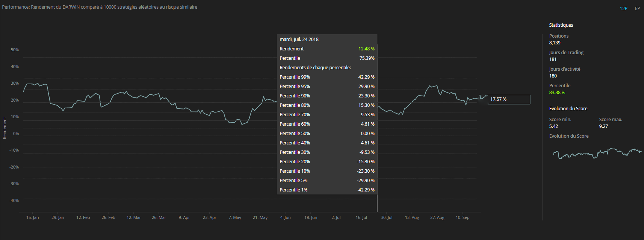644x240 pixels.
Task: Click the Percentile 1% tooltip row
Action: 327,190
